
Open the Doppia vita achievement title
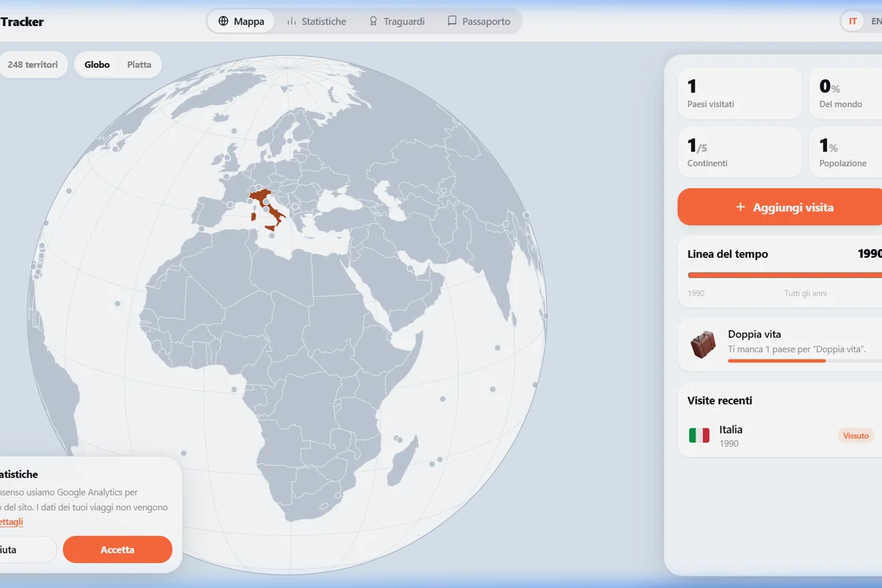click(754, 334)
